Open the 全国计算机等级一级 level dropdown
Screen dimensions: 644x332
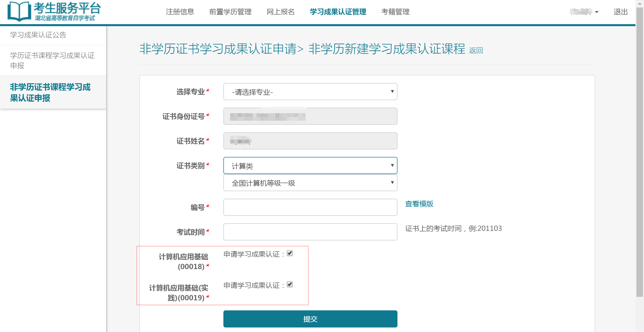310,183
